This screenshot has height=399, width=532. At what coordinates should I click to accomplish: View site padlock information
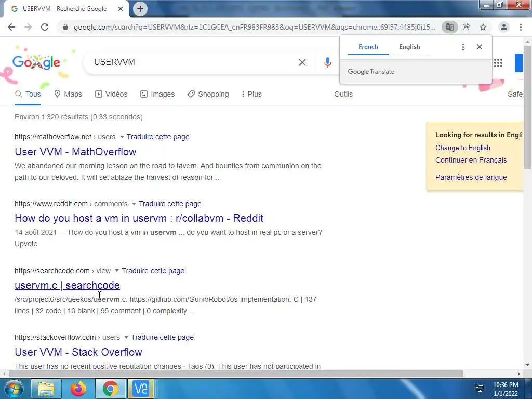pos(65,27)
